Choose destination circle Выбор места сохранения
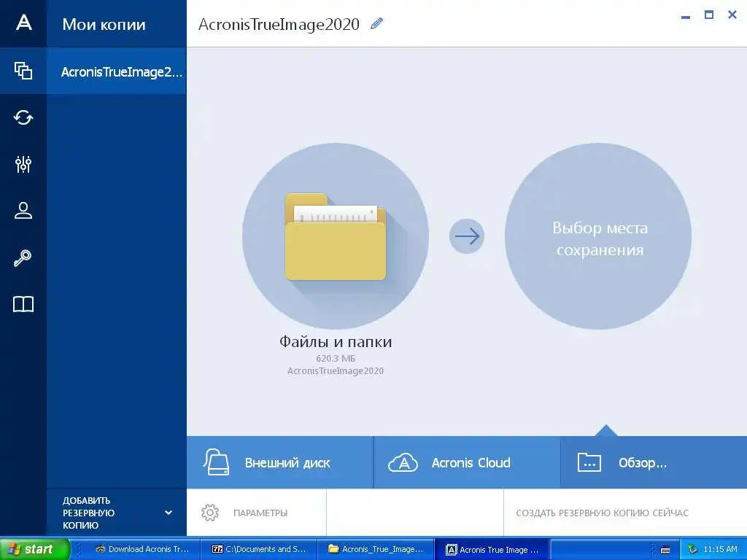Image resolution: width=747 pixels, height=560 pixels. 598,236
